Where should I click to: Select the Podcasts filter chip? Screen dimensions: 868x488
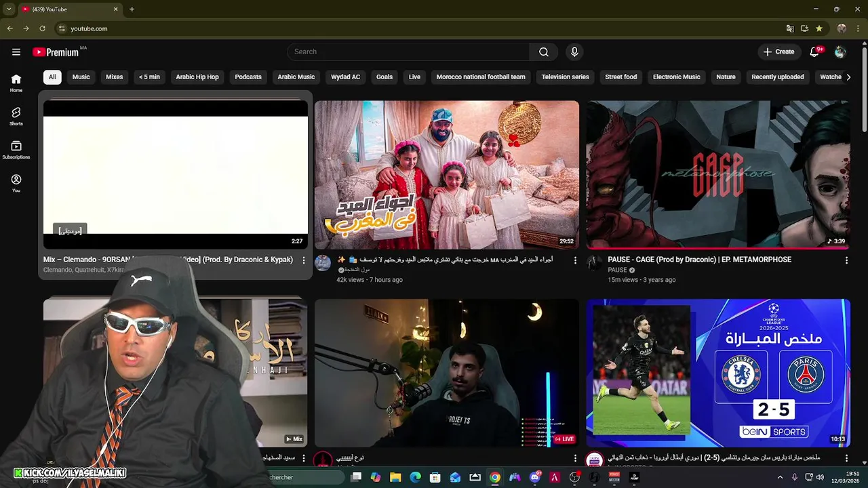coord(248,77)
